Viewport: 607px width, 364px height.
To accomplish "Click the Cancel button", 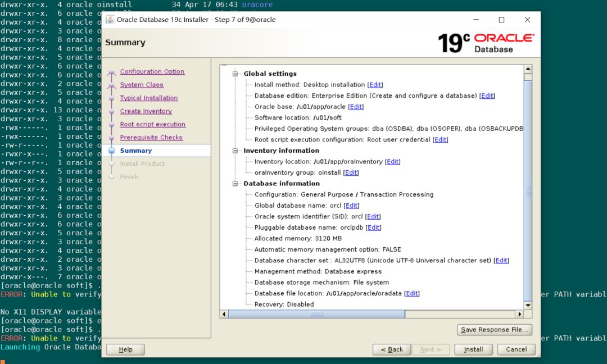I will click(x=517, y=349).
